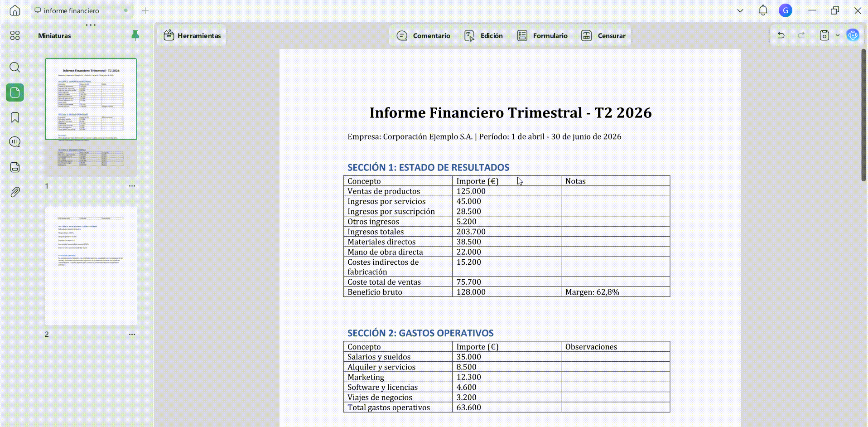The image size is (868, 427).
Task: Click the sidebar panel handle dots
Action: click(91, 25)
